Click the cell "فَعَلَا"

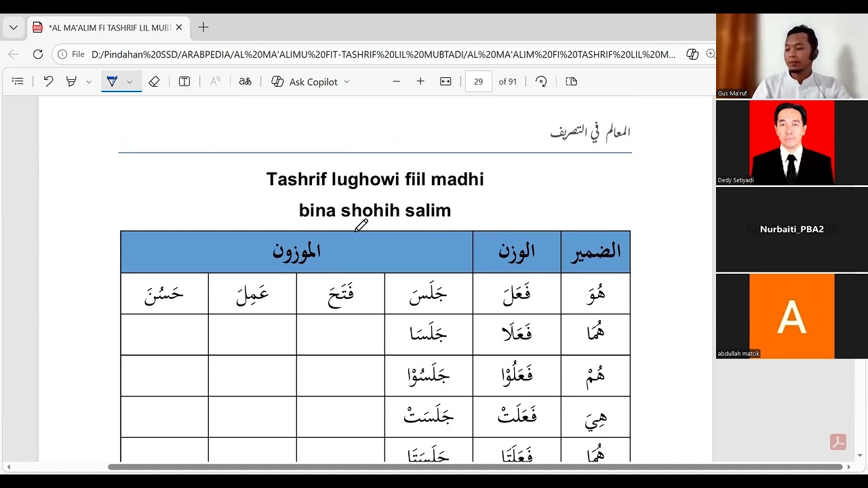coord(517,334)
